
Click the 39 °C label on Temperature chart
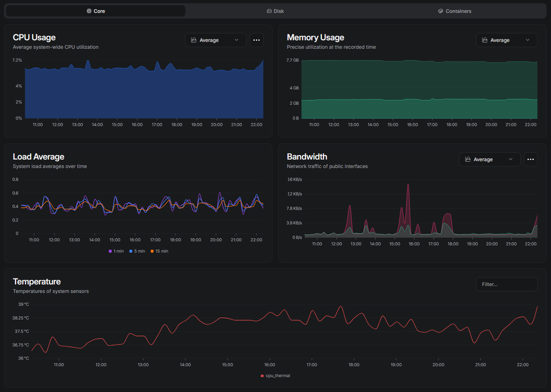23,304
